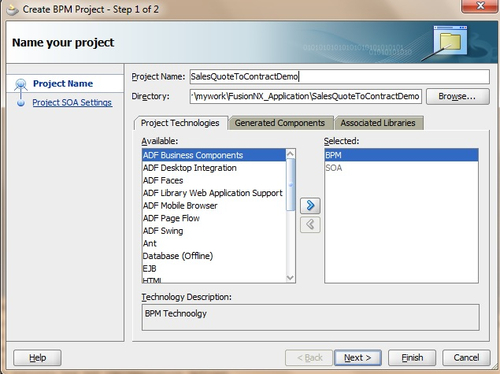Viewport: 500px width, 374px height.
Task: Click Available list scroll down arrow
Action: (x=290, y=278)
